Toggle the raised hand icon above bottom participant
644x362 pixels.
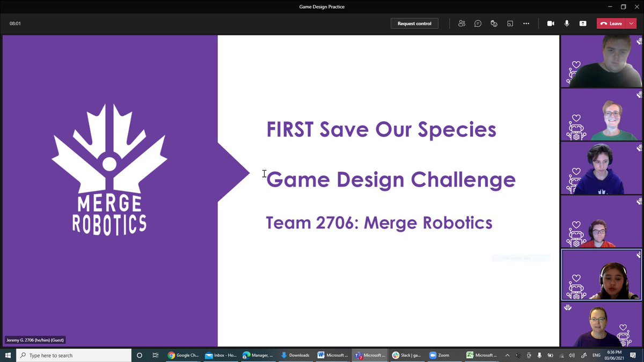pyautogui.click(x=568, y=307)
